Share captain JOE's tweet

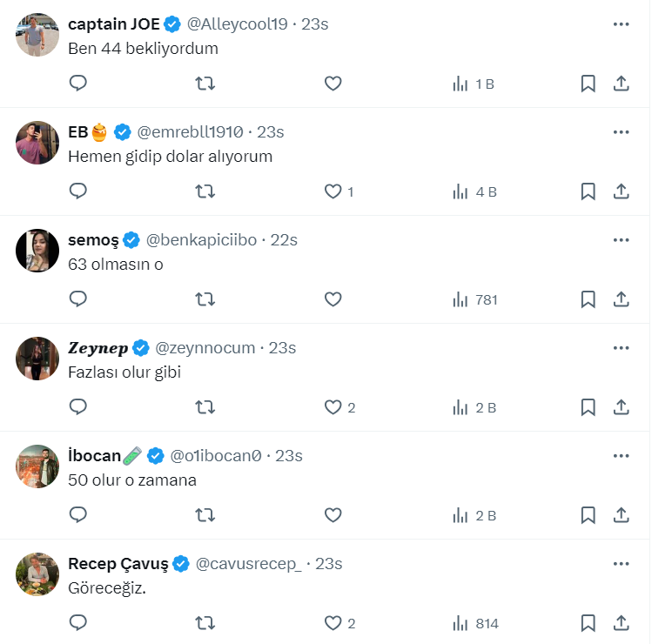(x=622, y=84)
